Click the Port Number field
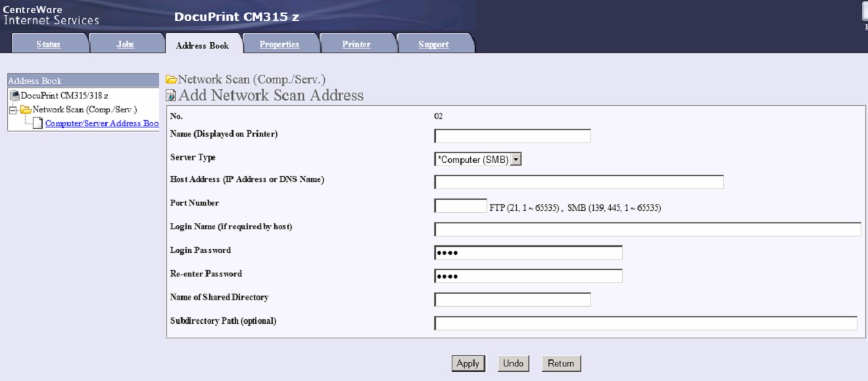 coord(460,206)
